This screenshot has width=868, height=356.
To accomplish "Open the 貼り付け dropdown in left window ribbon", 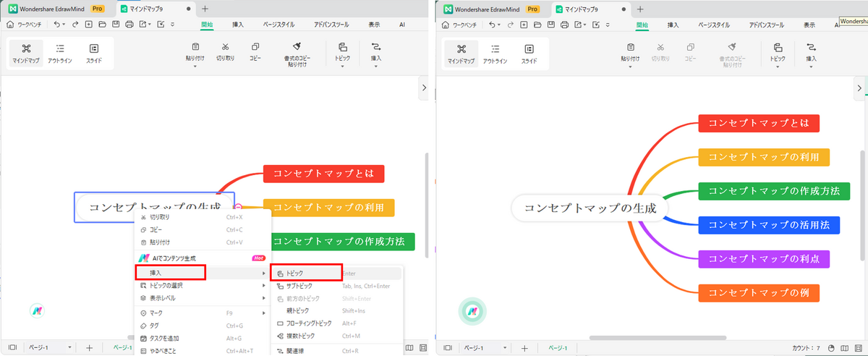I will (196, 66).
